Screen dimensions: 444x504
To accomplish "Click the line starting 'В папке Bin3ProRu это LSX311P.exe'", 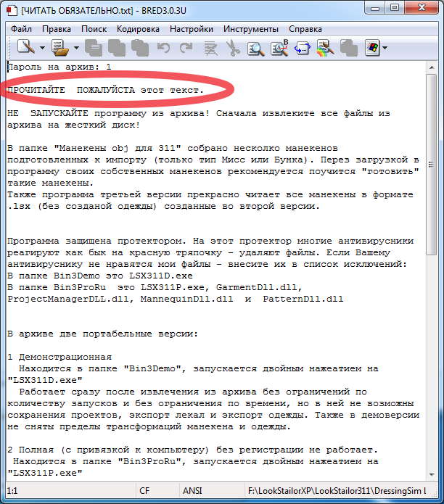I will tap(155, 287).
